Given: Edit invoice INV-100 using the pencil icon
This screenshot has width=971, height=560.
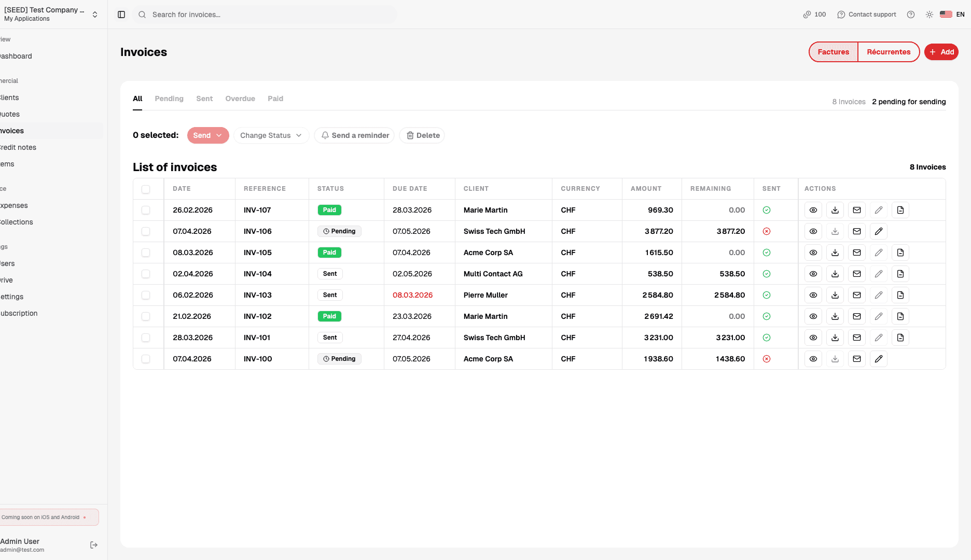Looking at the screenshot, I should point(879,358).
